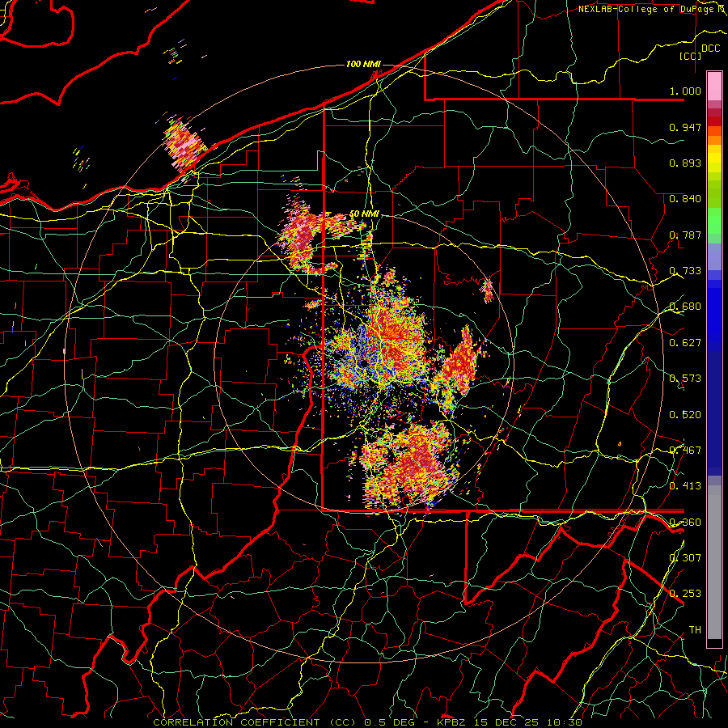Select the 0.947 scale value
The width and height of the screenshot is (728, 728).
pos(685,127)
